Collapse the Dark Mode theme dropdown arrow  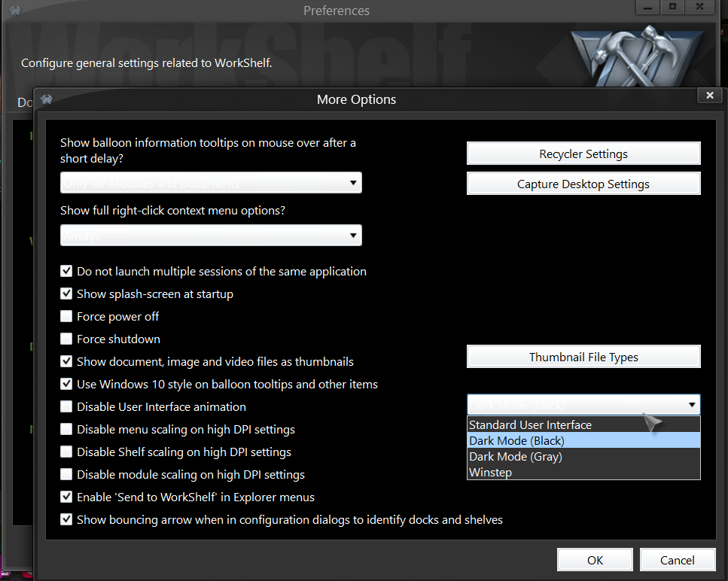coord(691,405)
